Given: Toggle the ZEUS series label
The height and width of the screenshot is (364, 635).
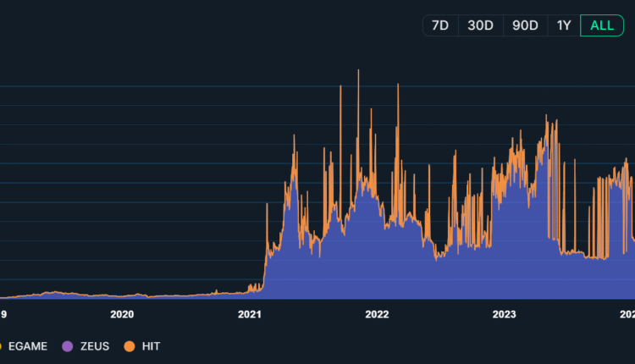Looking at the screenshot, I should pyautogui.click(x=96, y=346).
